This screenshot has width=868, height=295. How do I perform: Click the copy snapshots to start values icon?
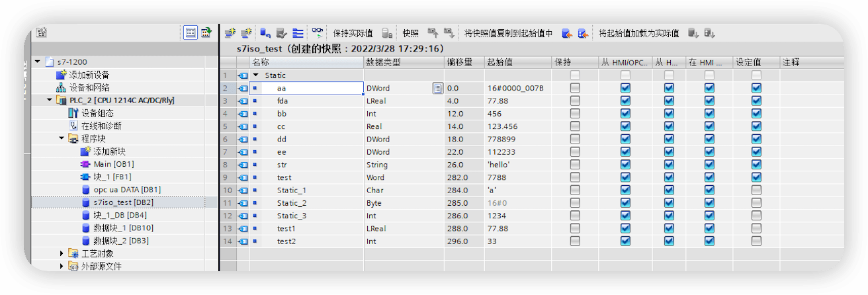567,33
